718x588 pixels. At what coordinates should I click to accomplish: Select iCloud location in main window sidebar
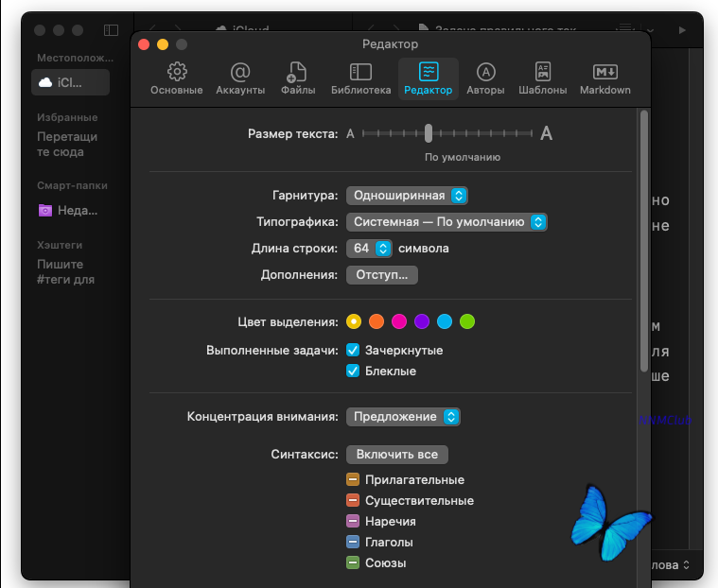pyautogui.click(x=71, y=82)
